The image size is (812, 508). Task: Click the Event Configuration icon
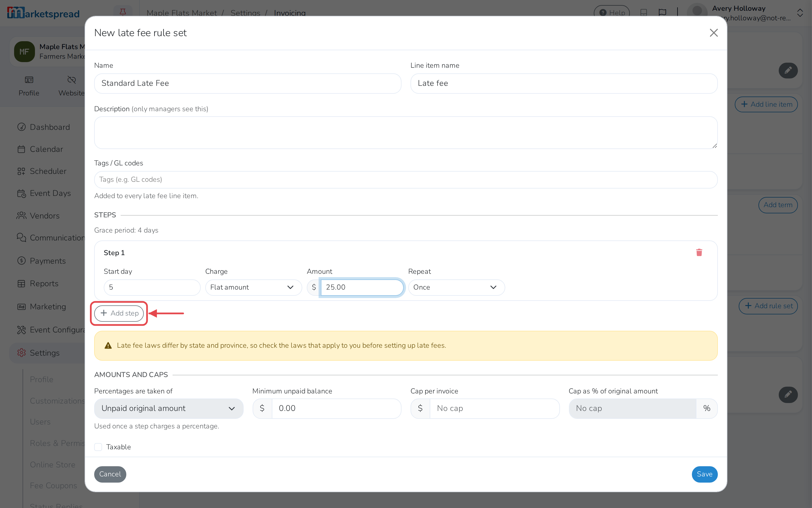click(x=21, y=330)
